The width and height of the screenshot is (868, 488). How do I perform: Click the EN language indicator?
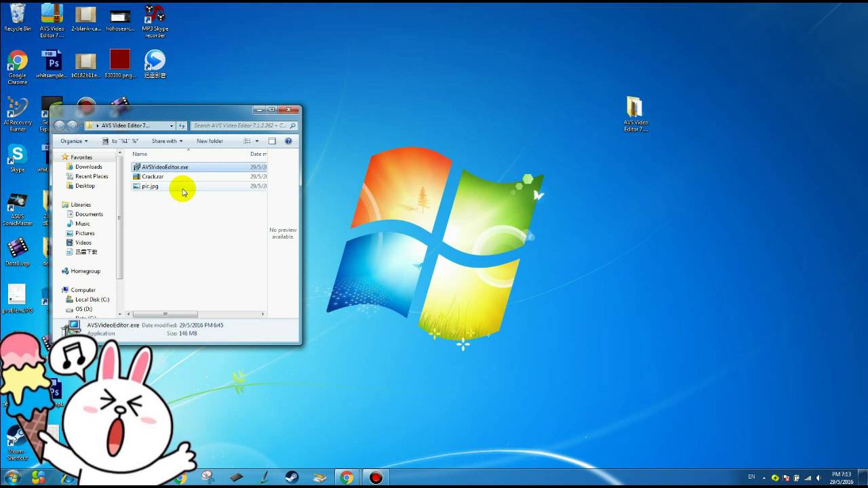[x=751, y=477]
